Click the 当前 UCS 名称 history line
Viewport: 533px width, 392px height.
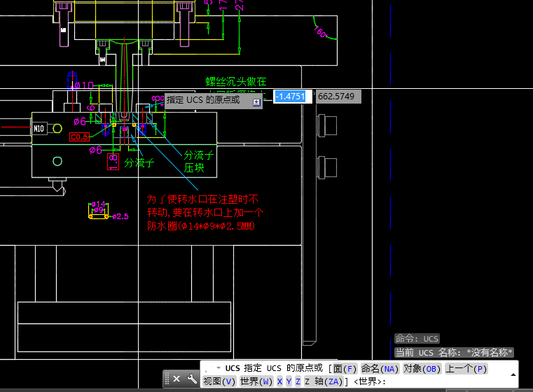pyautogui.click(x=454, y=353)
